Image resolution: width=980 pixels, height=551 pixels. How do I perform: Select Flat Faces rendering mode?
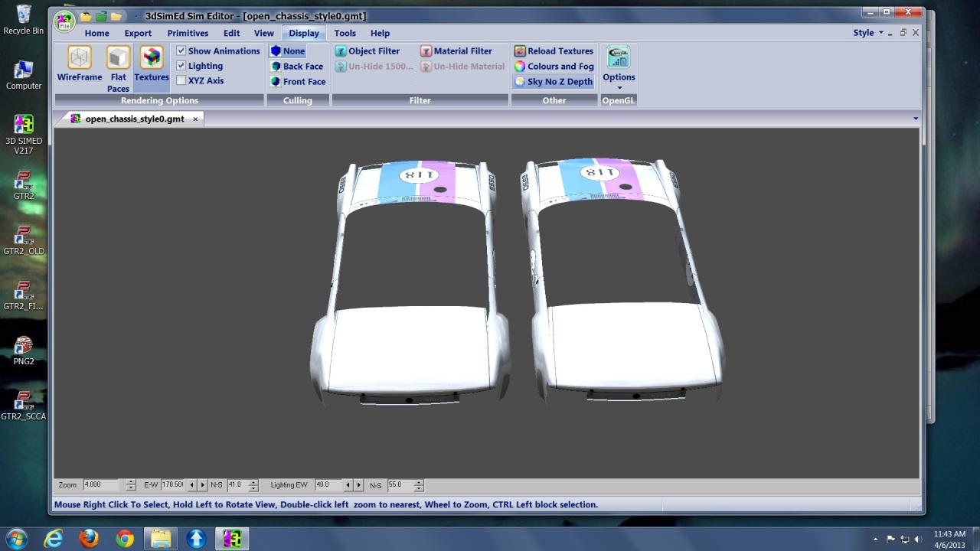click(118, 69)
